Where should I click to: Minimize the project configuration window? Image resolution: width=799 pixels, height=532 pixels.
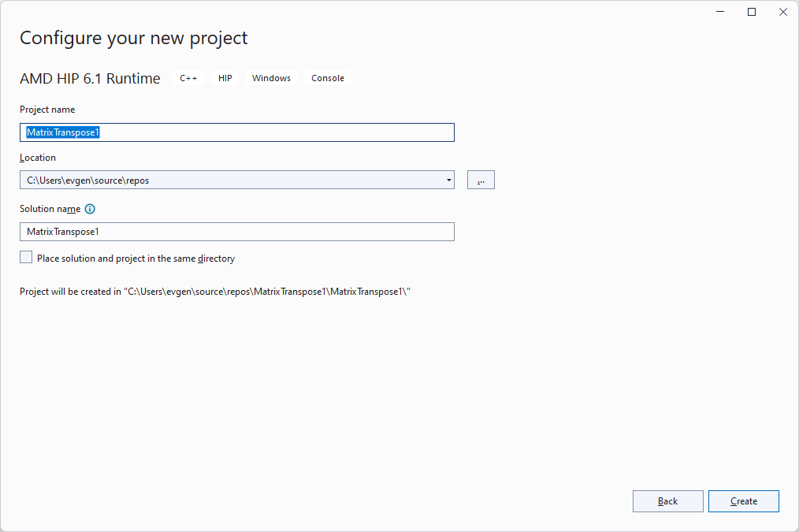click(720, 12)
